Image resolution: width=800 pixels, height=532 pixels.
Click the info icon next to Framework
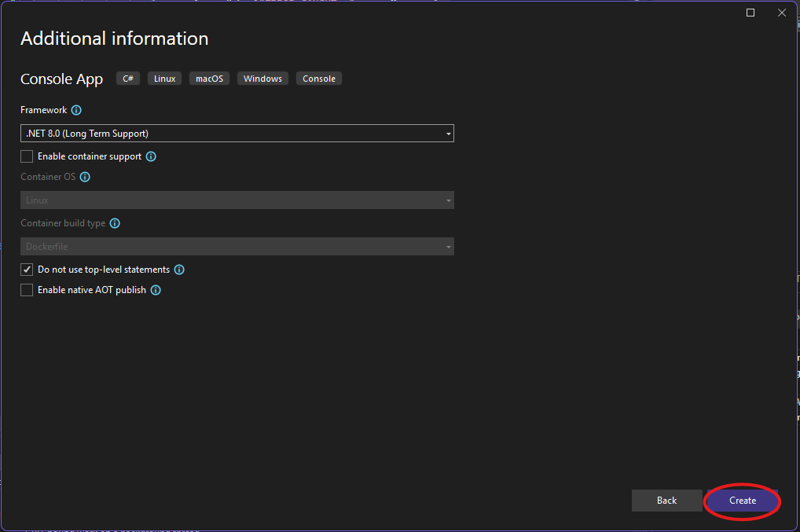coord(76,111)
